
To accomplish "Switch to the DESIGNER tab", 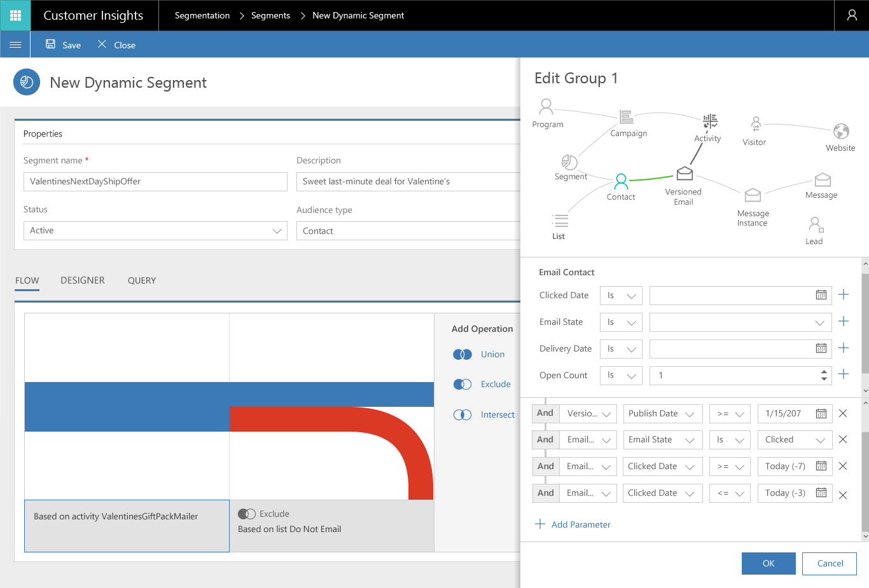I will click(83, 280).
